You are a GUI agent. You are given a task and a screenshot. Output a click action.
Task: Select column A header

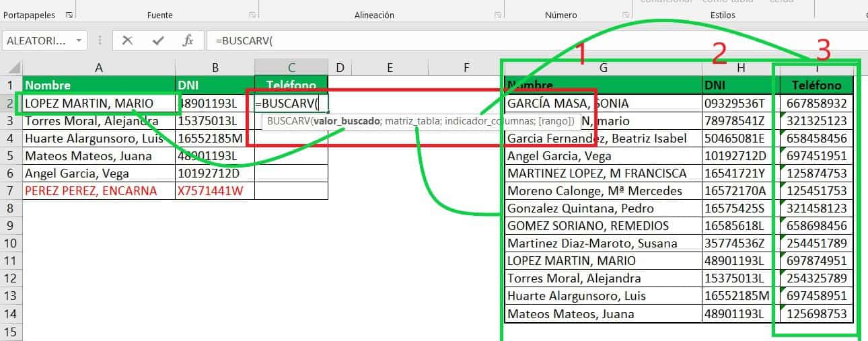[x=99, y=68]
